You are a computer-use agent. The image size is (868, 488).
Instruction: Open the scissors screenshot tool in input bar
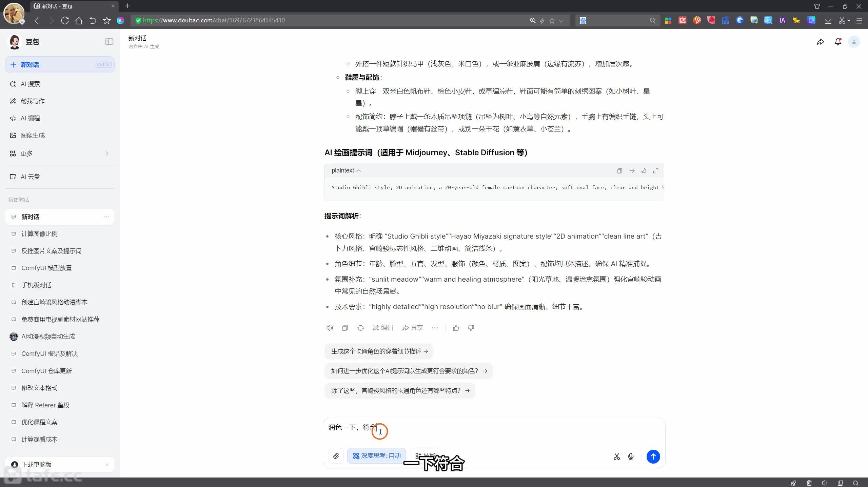point(617,457)
